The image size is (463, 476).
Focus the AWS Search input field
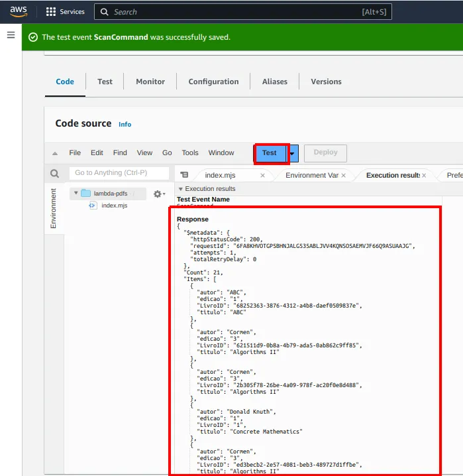click(242, 12)
